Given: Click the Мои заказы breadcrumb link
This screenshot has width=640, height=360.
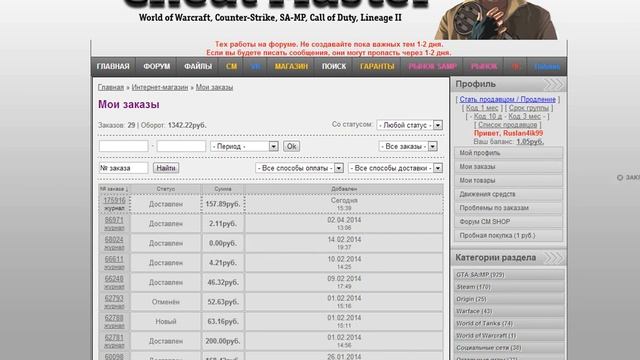Looking at the screenshot, I should pyautogui.click(x=214, y=87).
